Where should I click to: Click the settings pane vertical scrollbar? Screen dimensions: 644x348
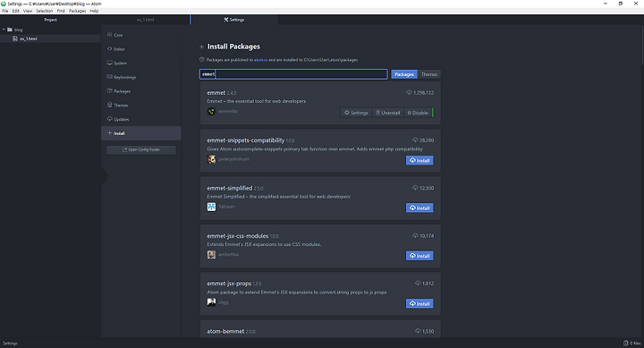[x=642, y=45]
